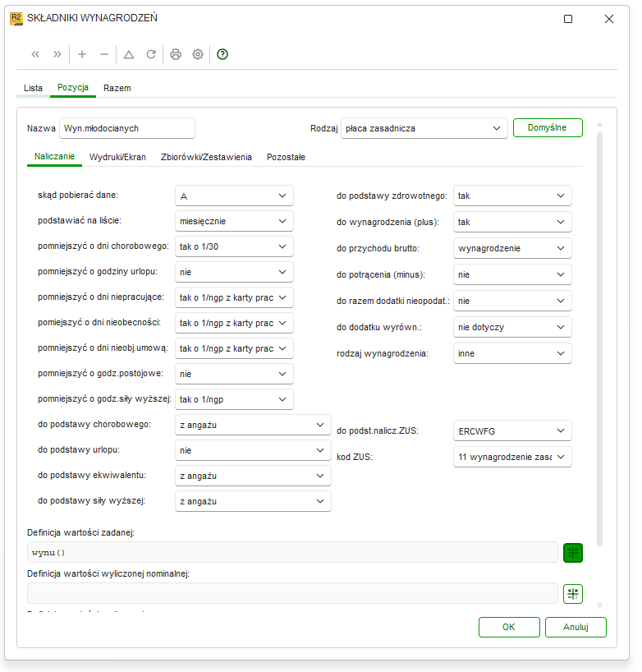Screen dimensions: 642x672
Task: Open 'do podstawy zdrowotnego' dropdown
Action: pyautogui.click(x=512, y=196)
